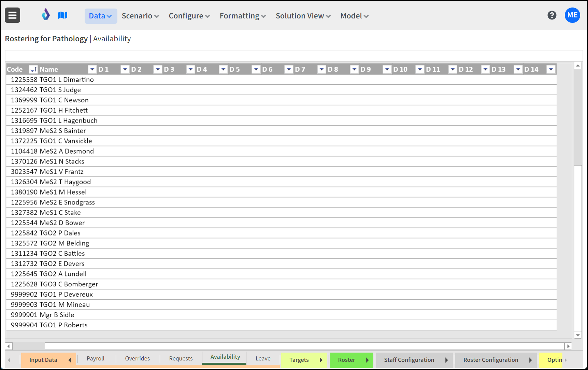Open D 12 column filter dropdown
This screenshot has width=588, height=370.
pos(485,70)
